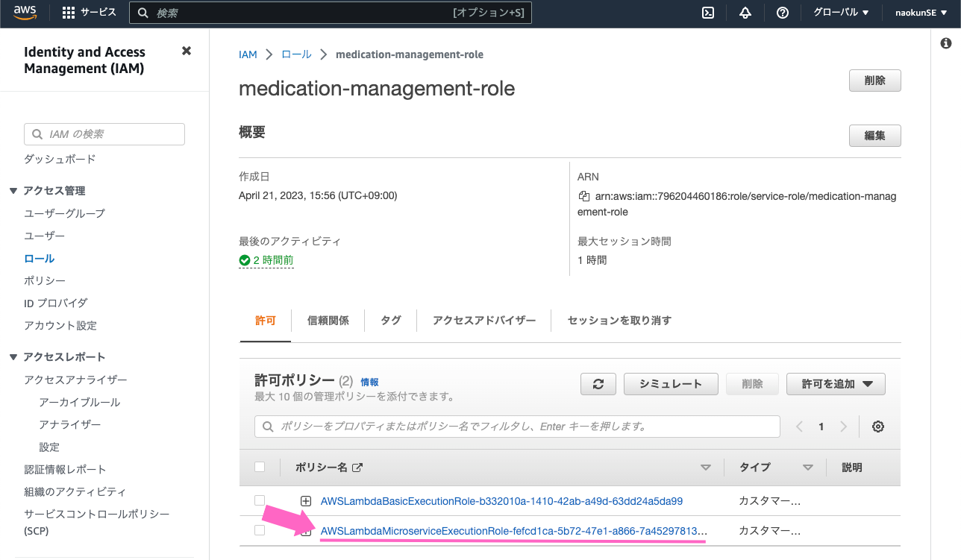Open アカウント設定 in the sidebar

60,326
